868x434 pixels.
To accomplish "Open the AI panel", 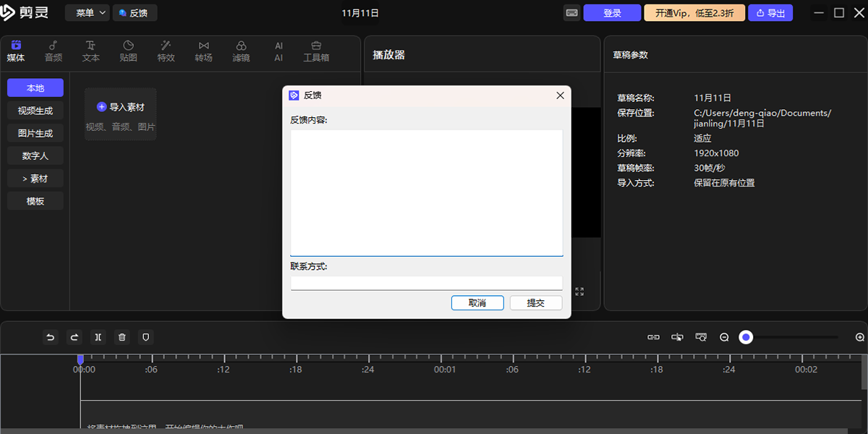I will [278, 51].
